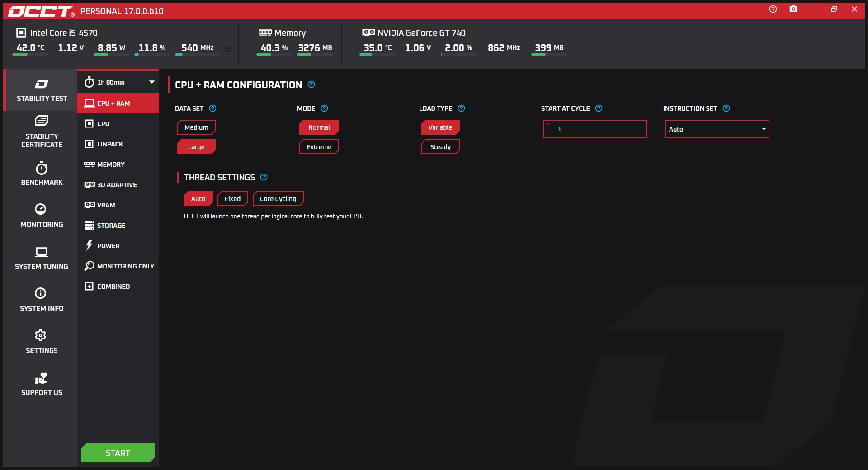Select the Combined test
Image resolution: width=868 pixels, height=470 pixels.
118,287
